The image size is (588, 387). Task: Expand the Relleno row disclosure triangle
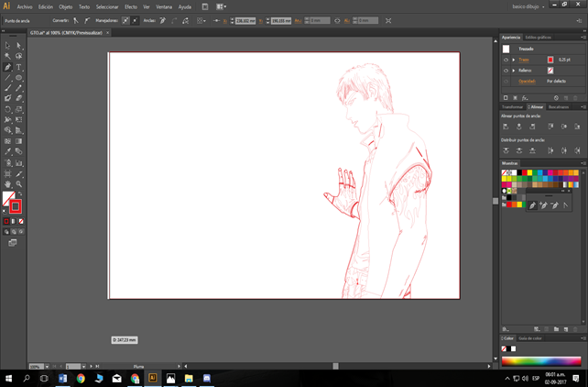[513, 70]
